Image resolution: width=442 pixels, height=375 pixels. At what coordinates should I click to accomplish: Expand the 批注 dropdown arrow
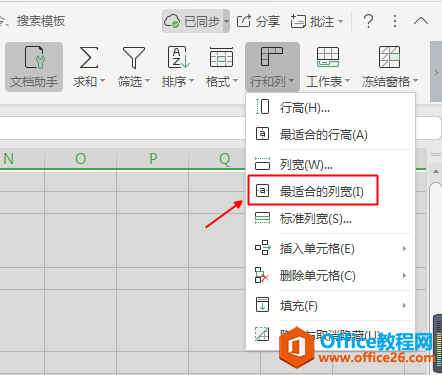click(x=340, y=22)
